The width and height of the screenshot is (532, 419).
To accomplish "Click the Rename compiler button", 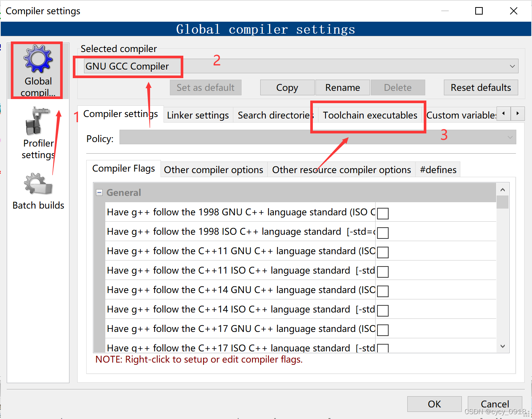I will pos(343,87).
